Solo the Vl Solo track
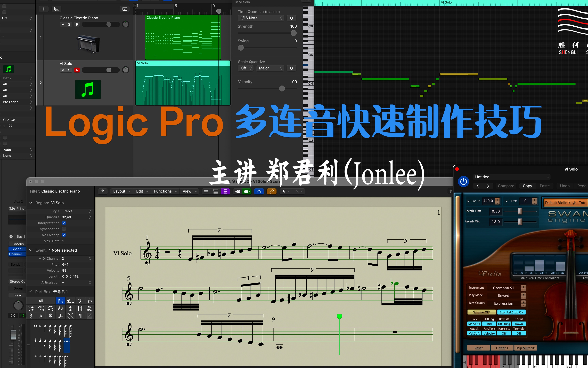 (69, 70)
